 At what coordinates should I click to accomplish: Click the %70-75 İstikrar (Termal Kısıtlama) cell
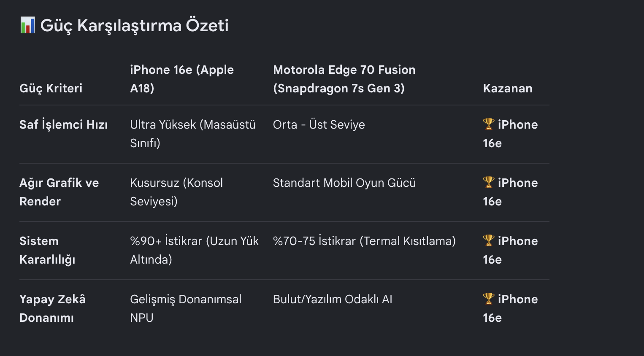(x=364, y=241)
